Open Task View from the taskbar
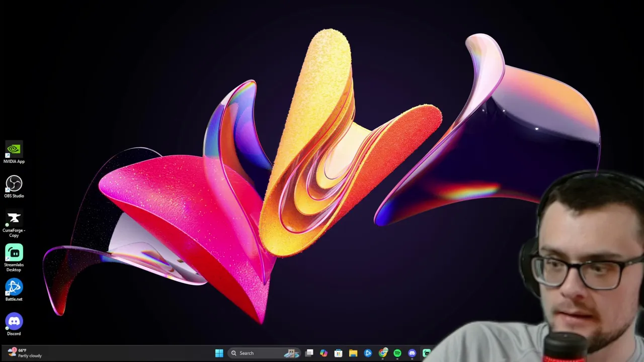Image resolution: width=644 pixels, height=362 pixels. tap(309, 353)
